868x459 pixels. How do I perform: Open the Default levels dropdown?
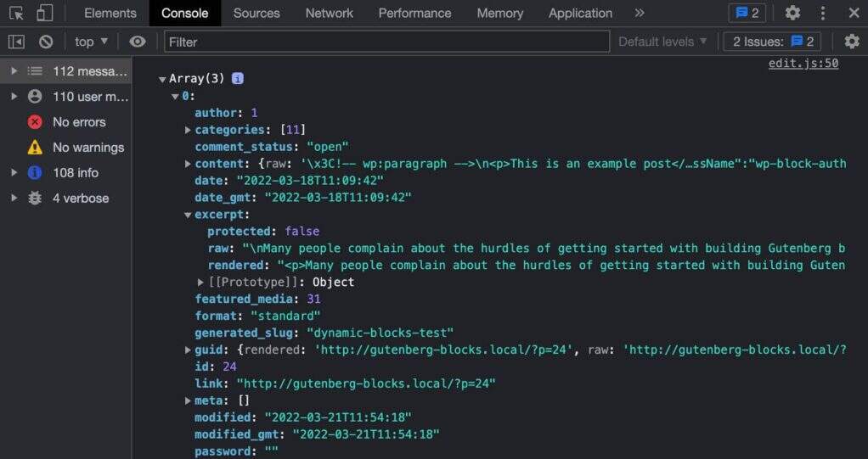[x=662, y=42]
